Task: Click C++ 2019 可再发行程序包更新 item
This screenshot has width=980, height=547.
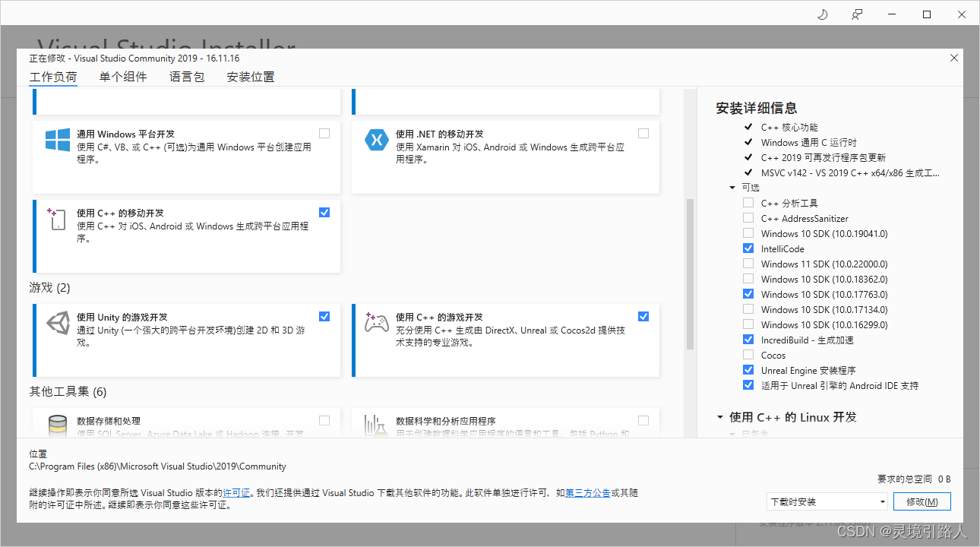Action: click(824, 157)
